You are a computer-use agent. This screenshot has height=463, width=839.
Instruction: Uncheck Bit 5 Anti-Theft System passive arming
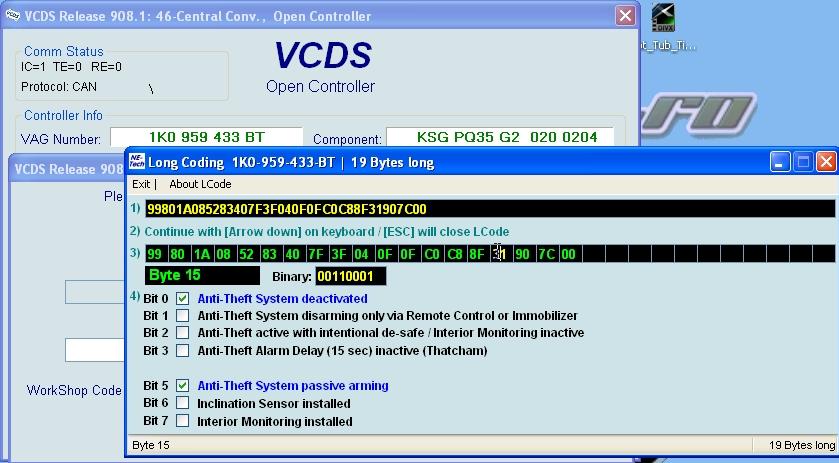[x=182, y=385]
